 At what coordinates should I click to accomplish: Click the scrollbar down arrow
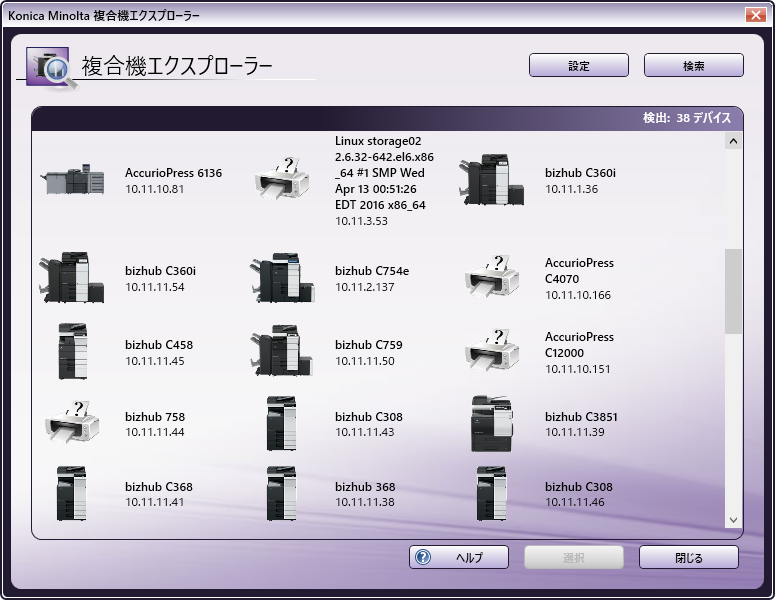pos(733,520)
